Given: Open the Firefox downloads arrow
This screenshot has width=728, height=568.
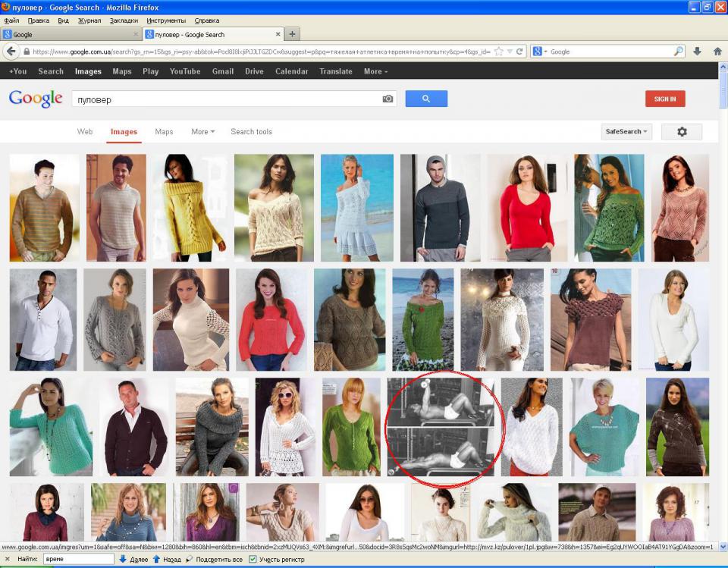Looking at the screenshot, I should click(x=698, y=52).
